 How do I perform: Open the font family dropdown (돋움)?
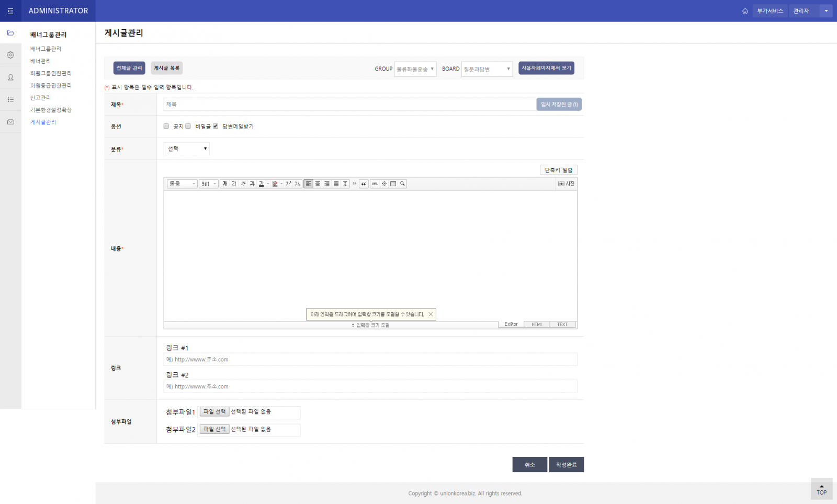tap(182, 184)
